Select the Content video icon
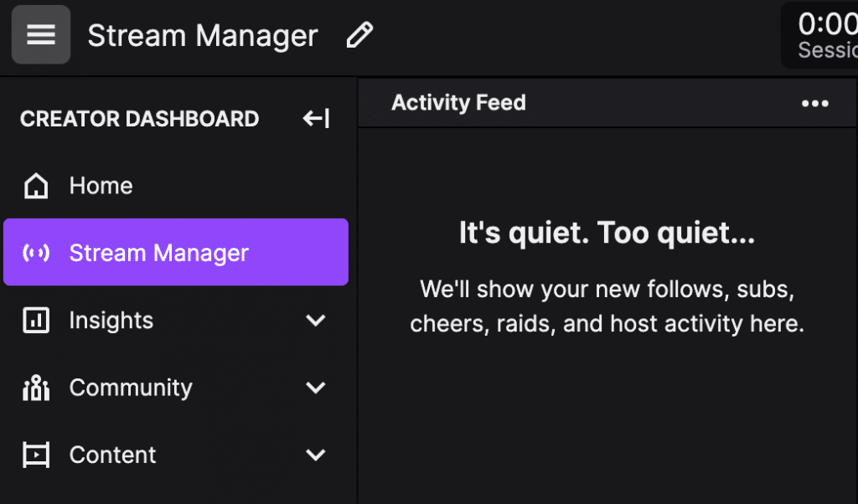Screen dimensions: 858x504 tap(35, 454)
